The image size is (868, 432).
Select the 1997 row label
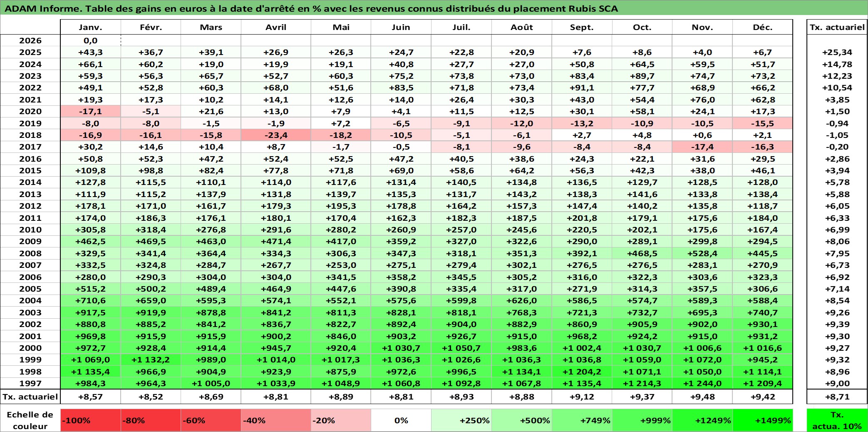[x=30, y=383]
